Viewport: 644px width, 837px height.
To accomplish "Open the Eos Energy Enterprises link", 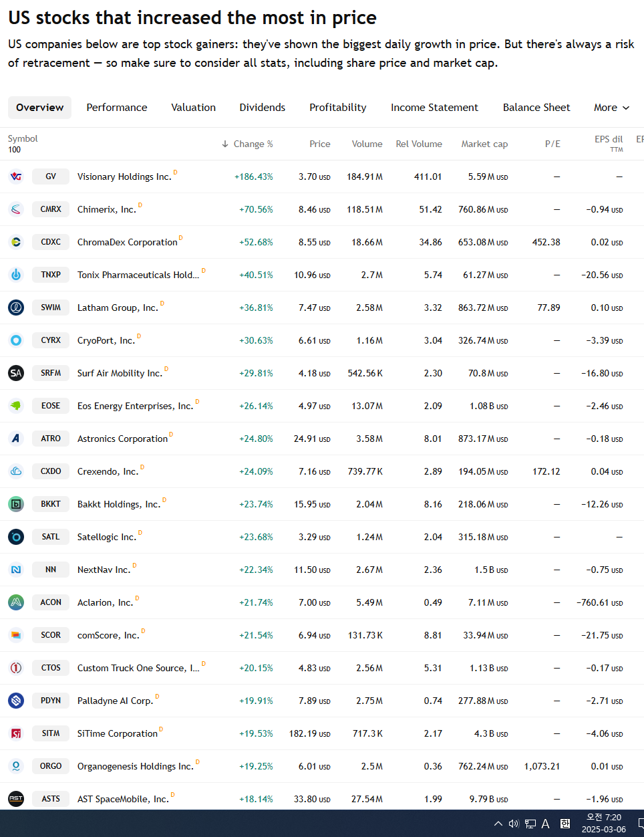I will pos(135,406).
